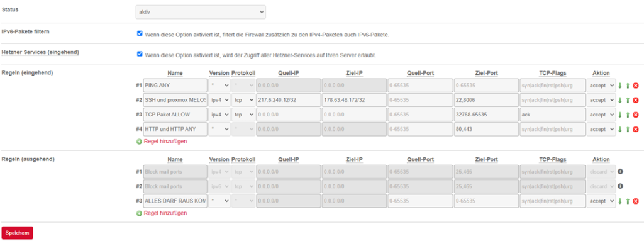Click Quell-IP field with 217.6.240.12/32

coord(288,100)
